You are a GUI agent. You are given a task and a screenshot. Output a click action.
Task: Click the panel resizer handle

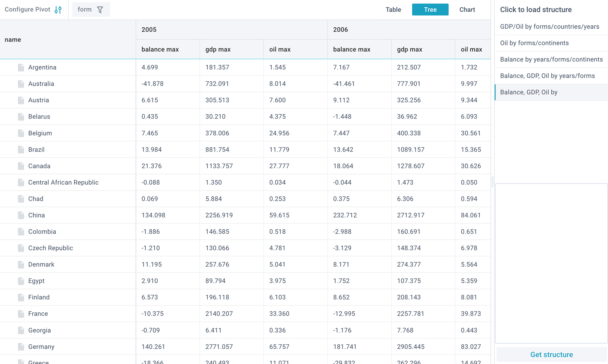tap(493, 182)
